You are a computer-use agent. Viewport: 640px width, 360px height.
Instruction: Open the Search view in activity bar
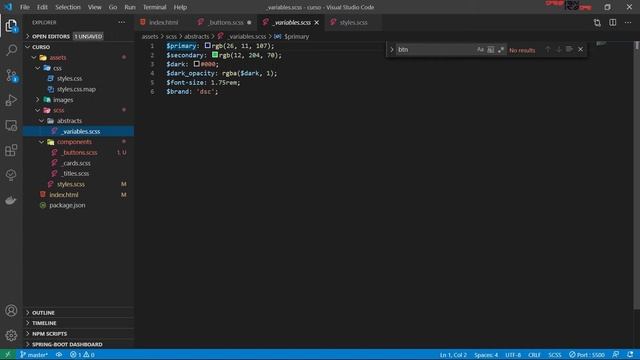tap(11, 50)
